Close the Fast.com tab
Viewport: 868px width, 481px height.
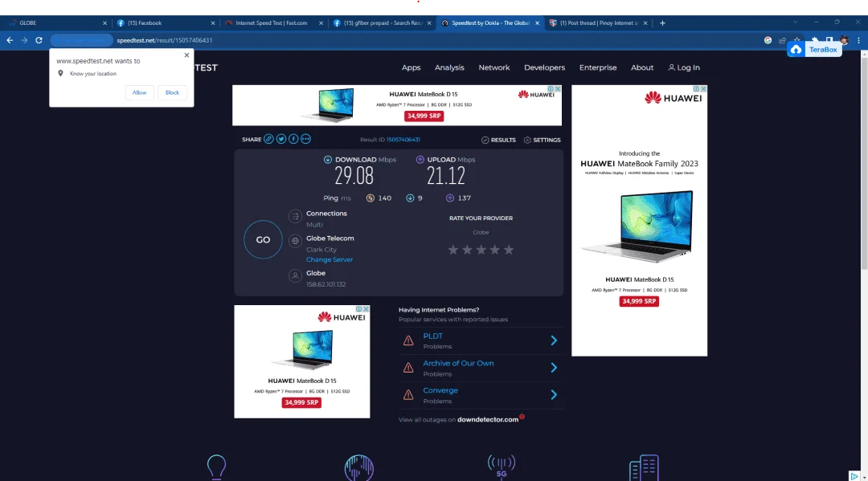pos(321,23)
